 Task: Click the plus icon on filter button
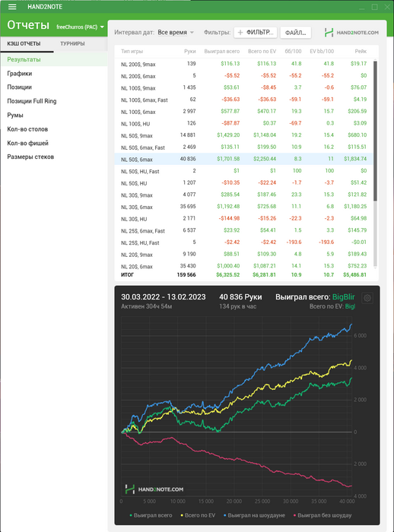(x=240, y=33)
